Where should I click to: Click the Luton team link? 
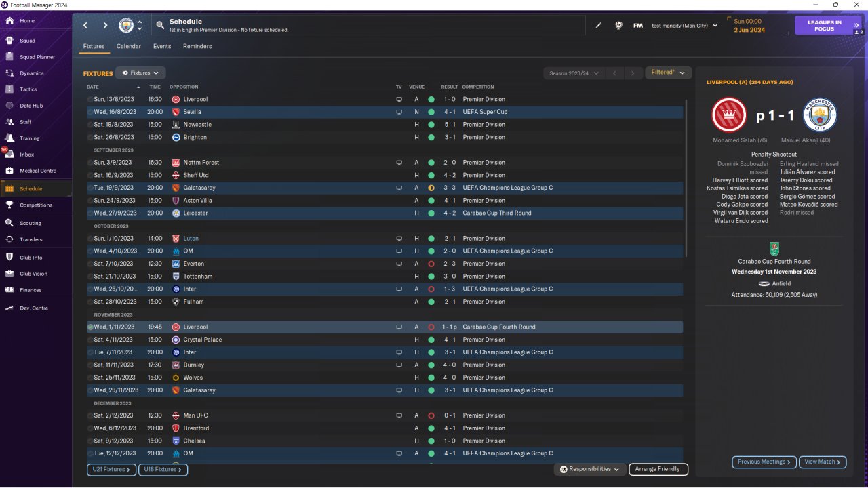tap(191, 239)
